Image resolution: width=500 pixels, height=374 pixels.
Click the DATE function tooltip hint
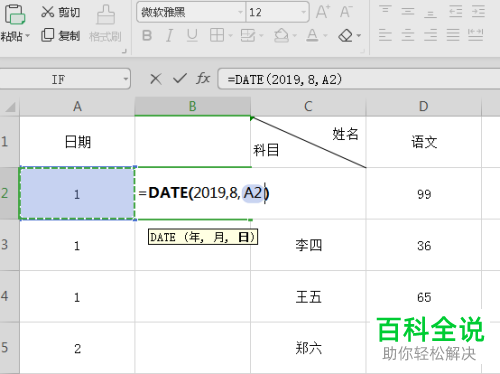[203, 237]
